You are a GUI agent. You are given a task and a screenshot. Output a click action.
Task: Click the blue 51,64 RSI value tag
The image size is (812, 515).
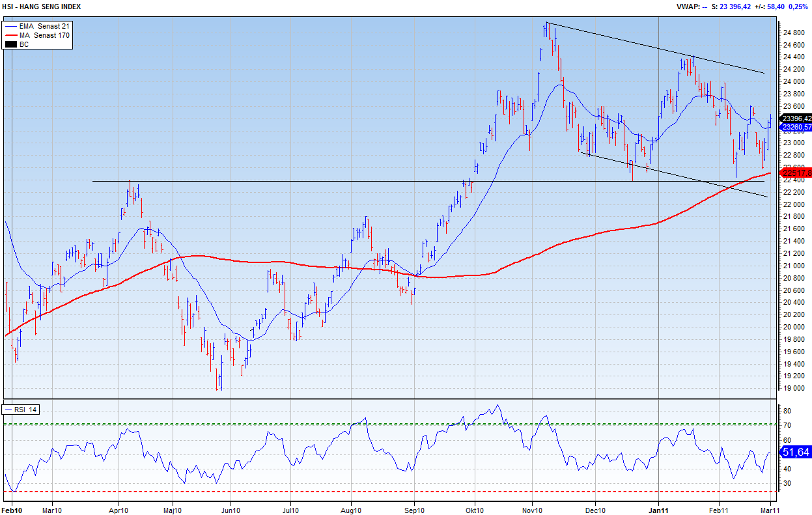(x=796, y=452)
